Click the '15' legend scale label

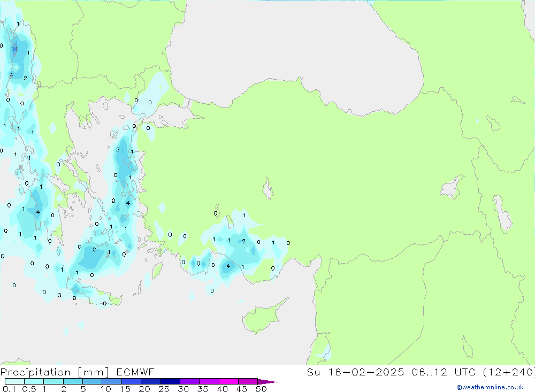tap(125, 389)
